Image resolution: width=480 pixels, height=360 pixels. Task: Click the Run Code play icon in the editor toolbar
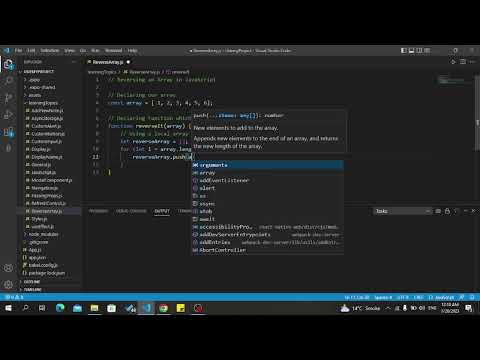click(x=453, y=62)
